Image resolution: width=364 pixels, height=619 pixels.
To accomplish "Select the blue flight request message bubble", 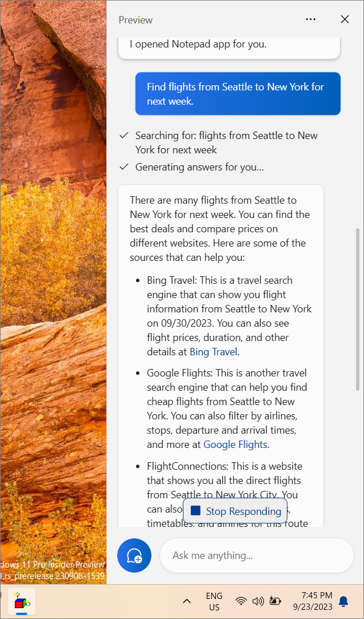I will click(238, 93).
